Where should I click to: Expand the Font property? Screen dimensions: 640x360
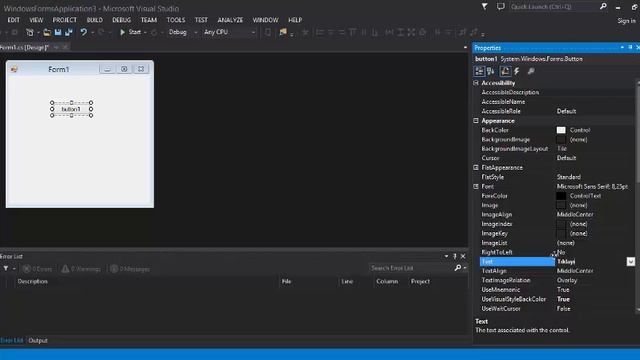tap(476, 187)
